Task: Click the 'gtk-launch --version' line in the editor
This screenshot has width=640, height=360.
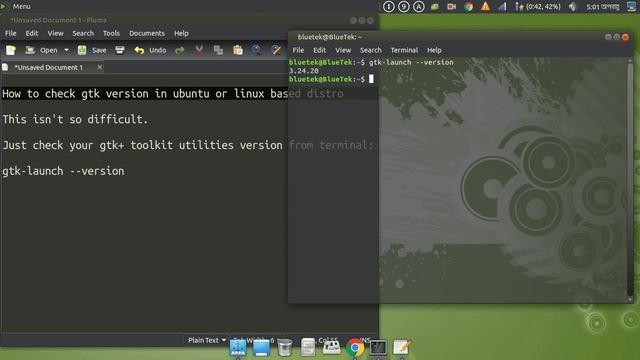Action: coord(63,171)
